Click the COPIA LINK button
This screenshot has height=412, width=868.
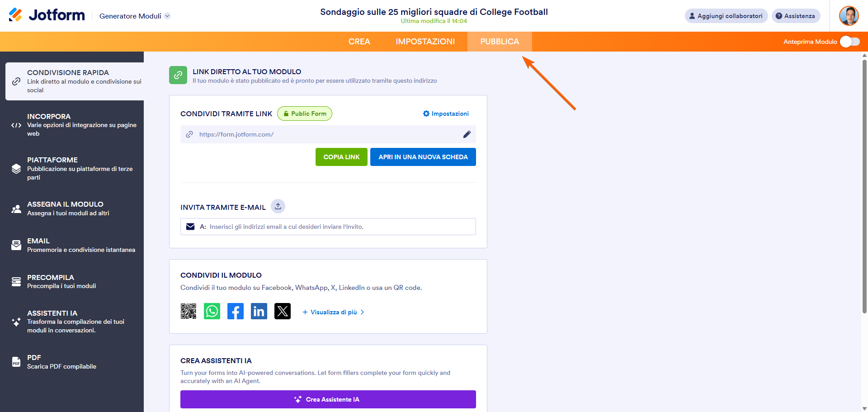click(x=341, y=157)
